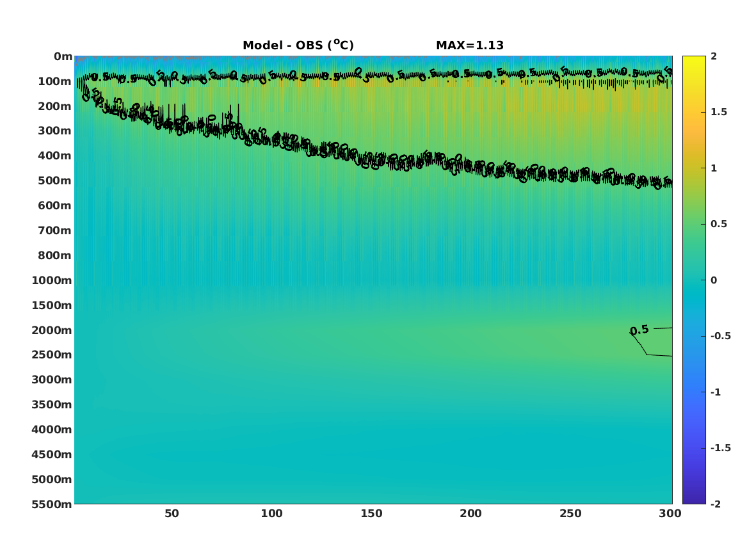
Task: Click the x-axis tick label '50'
Action: click(x=172, y=514)
